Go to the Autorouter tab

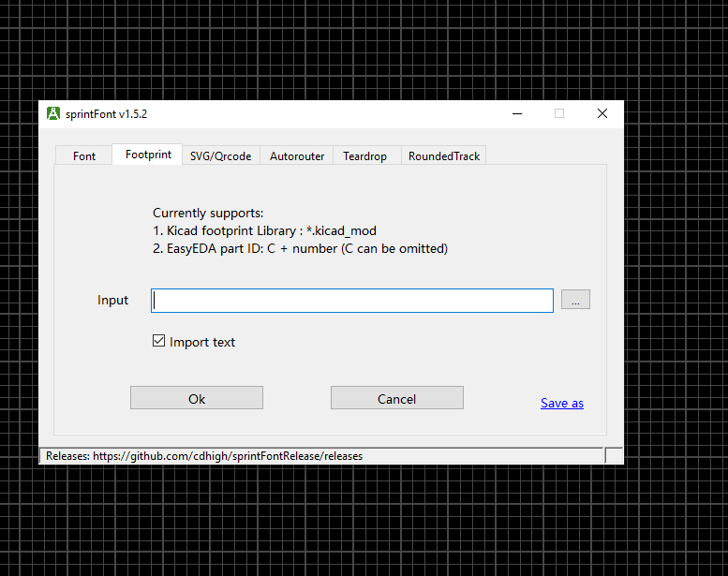[297, 156]
